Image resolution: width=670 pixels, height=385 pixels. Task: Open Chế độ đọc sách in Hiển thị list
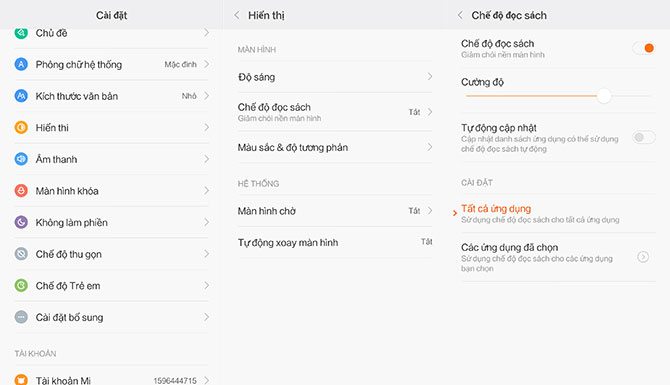click(x=335, y=112)
